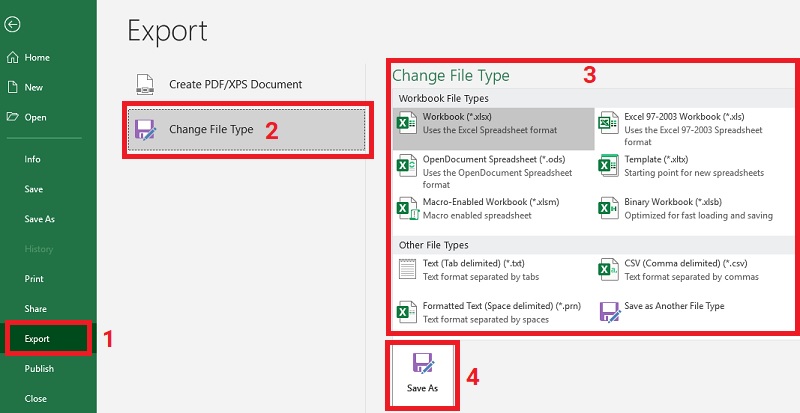The width and height of the screenshot is (800, 413).
Task: Click the back arrow icon
Action: point(13,24)
